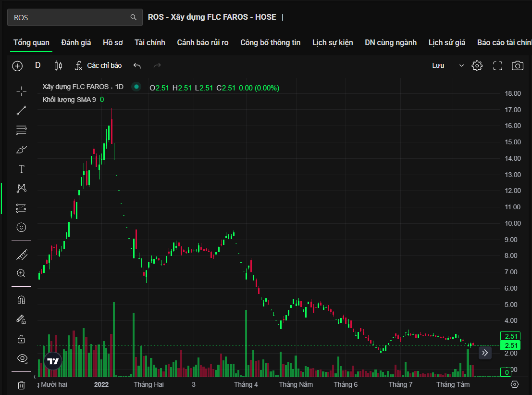This screenshot has width=532, height=395.
Task: Click the scroll to latest bar button
Action: pyautogui.click(x=485, y=353)
